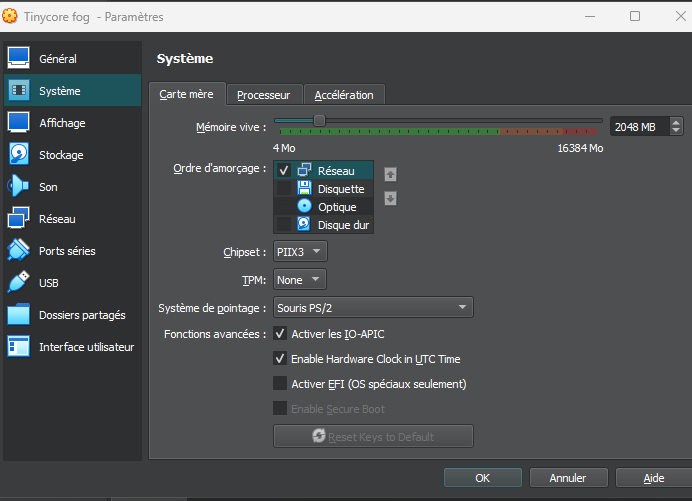The width and height of the screenshot is (692, 501).
Task: Click the Optique disc icon
Action: click(305, 206)
